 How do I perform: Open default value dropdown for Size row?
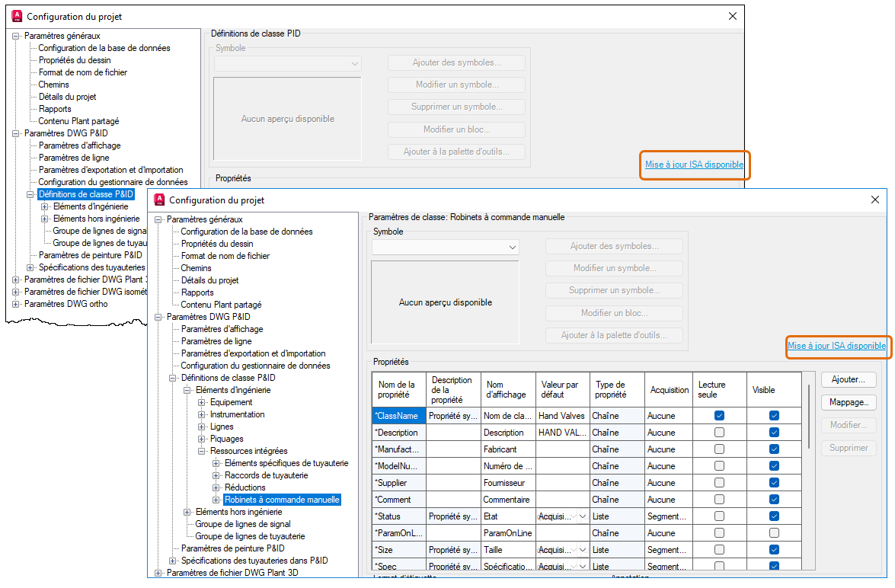(x=582, y=550)
